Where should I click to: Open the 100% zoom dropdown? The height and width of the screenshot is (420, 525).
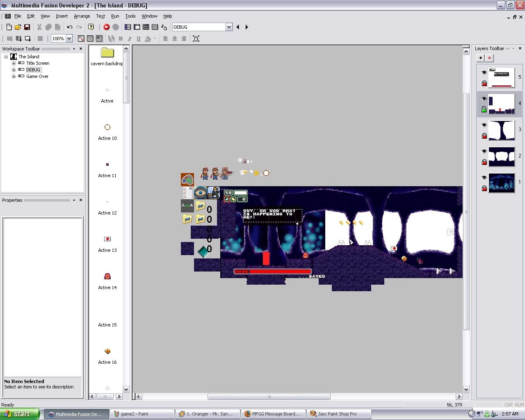tap(69, 39)
